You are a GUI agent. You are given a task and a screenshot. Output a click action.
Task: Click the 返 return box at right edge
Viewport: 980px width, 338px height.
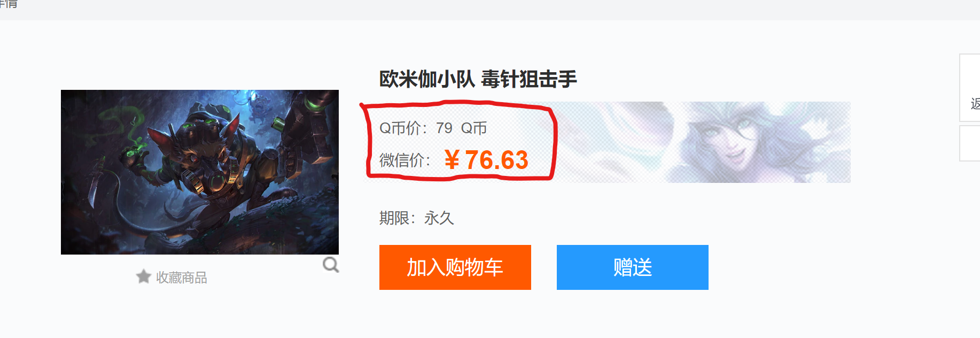[x=970, y=88]
